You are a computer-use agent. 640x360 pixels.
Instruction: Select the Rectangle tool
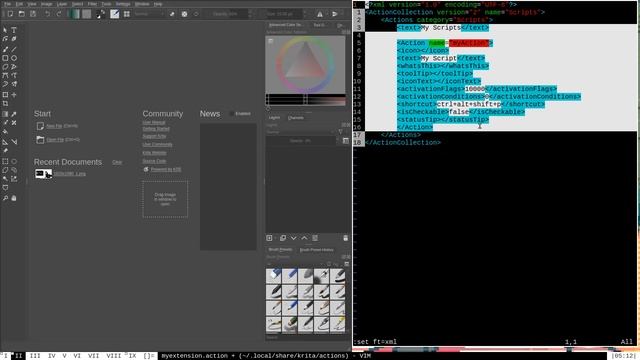(x=5, y=58)
